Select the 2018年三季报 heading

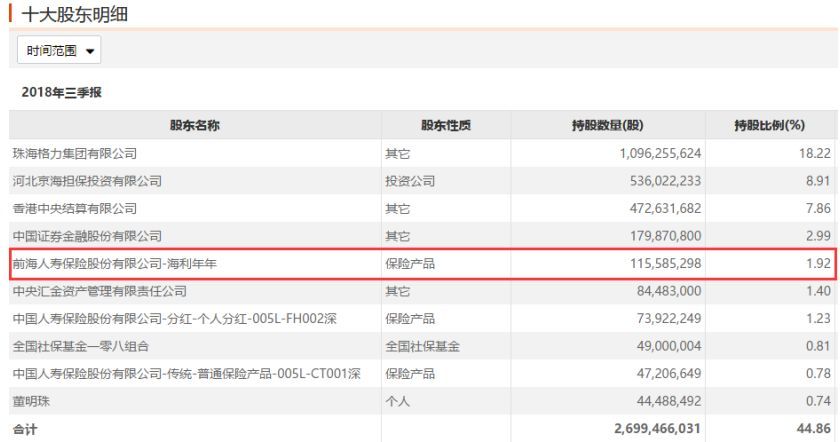(x=62, y=92)
